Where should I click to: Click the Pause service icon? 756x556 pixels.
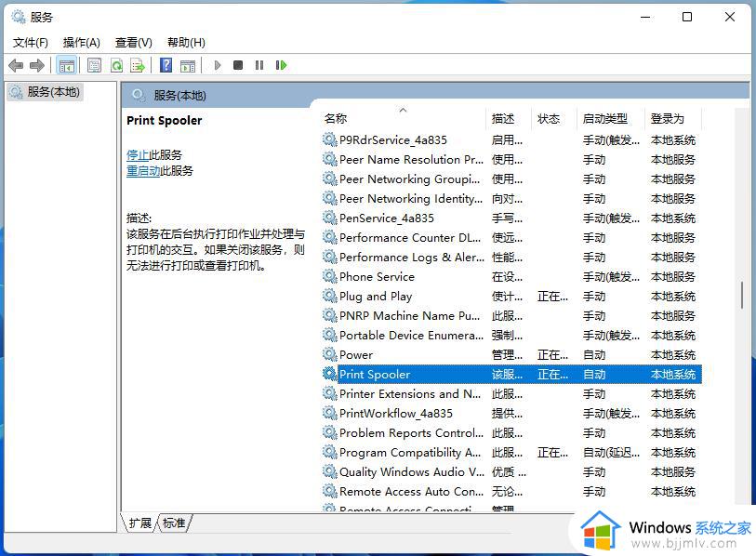click(x=259, y=65)
